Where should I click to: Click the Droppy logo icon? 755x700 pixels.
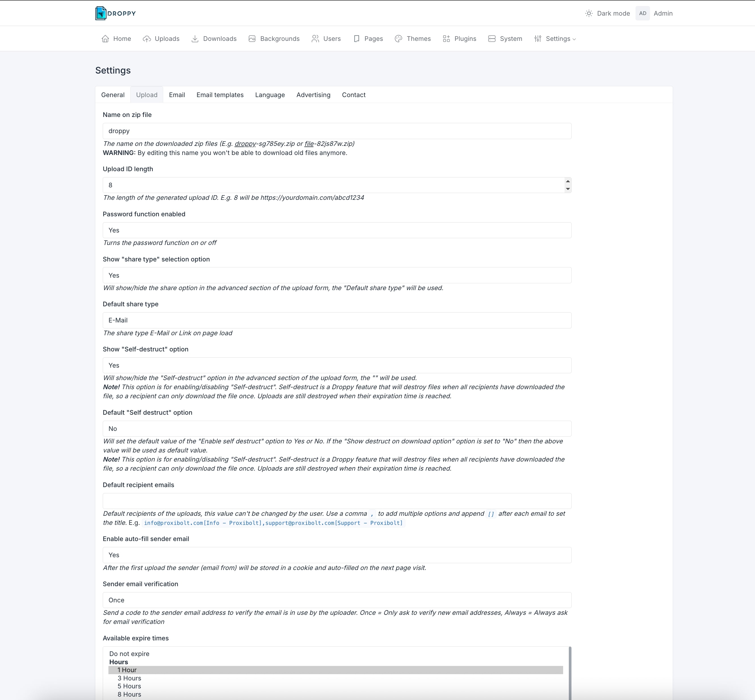[101, 13]
